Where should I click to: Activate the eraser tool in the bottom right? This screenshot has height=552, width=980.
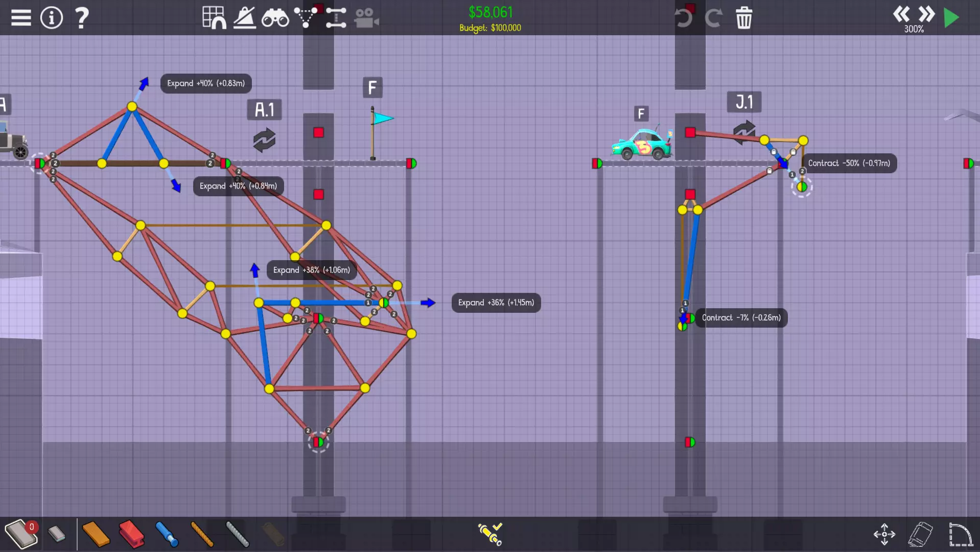point(920,534)
